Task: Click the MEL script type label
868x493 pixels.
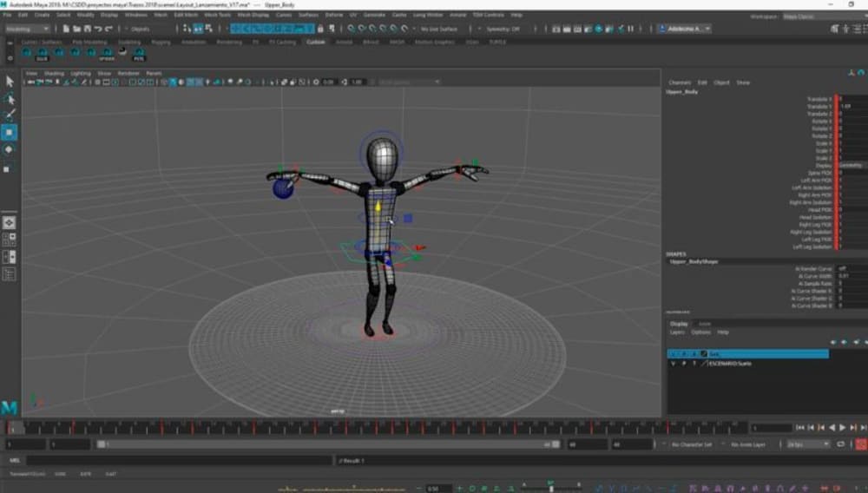Action: 15,460
